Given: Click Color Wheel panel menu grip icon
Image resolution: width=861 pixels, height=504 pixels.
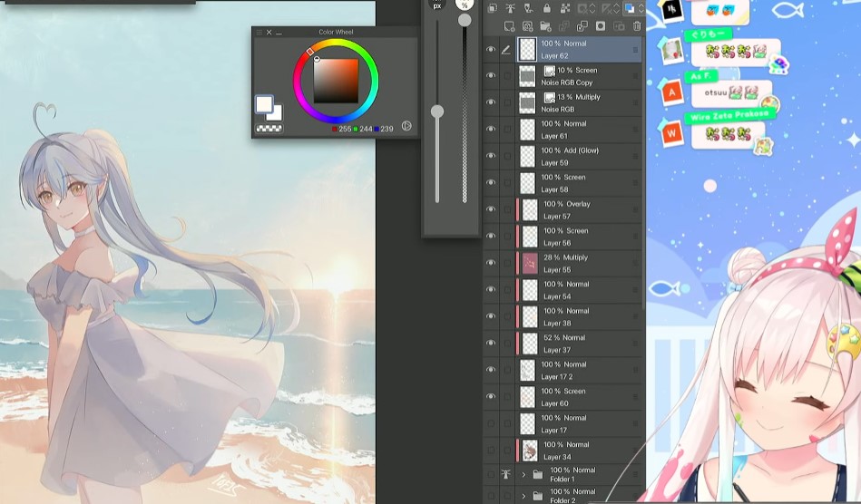Looking at the screenshot, I should click(259, 33).
